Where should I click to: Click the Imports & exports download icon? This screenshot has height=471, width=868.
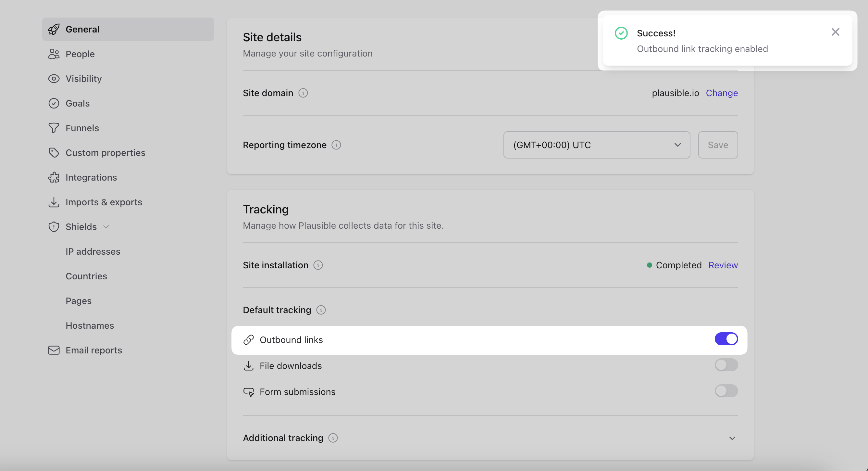click(x=54, y=202)
